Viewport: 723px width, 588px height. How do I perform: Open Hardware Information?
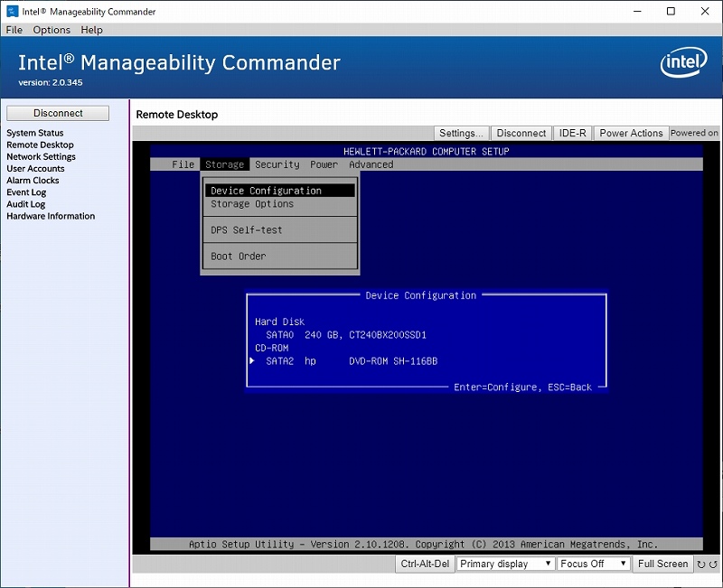tap(51, 216)
